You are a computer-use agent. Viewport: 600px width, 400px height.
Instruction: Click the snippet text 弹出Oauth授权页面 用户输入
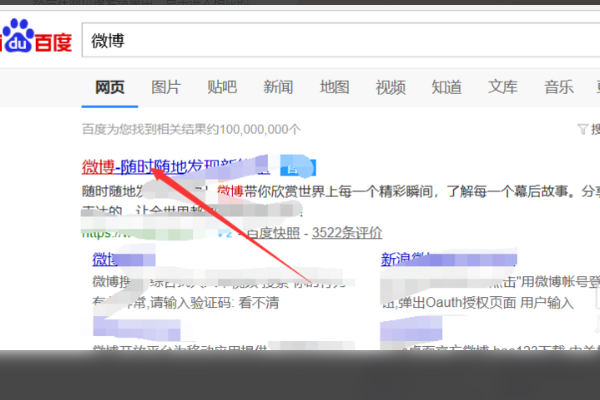pos(486,303)
